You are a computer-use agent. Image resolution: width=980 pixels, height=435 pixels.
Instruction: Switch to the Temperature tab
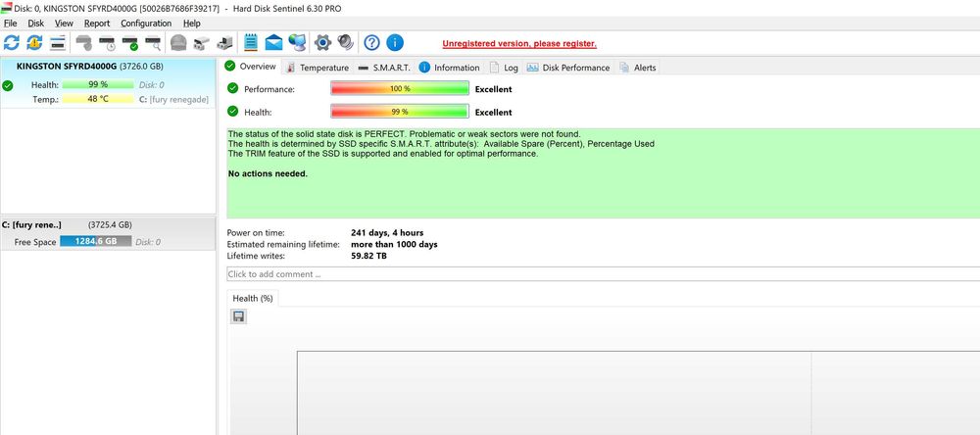(x=318, y=67)
